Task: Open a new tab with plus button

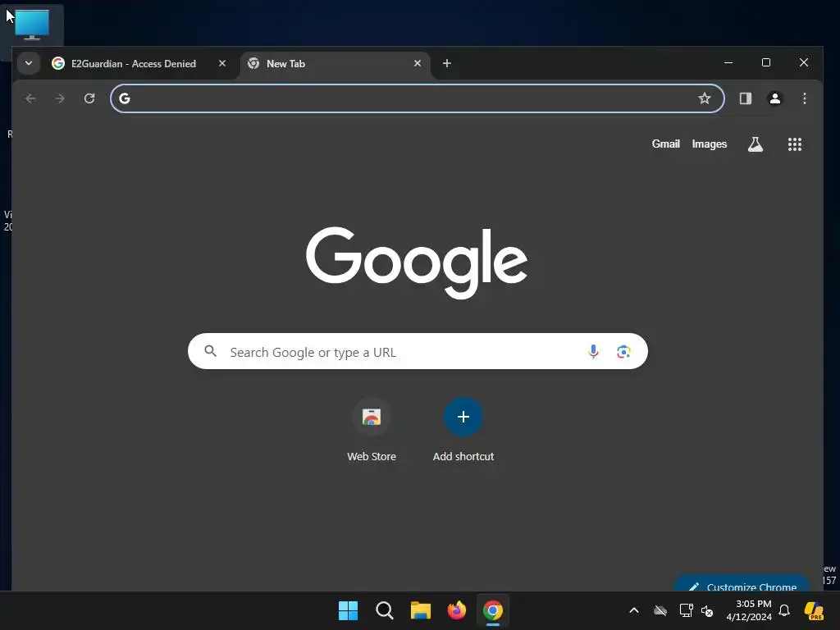Action: pyautogui.click(x=447, y=63)
